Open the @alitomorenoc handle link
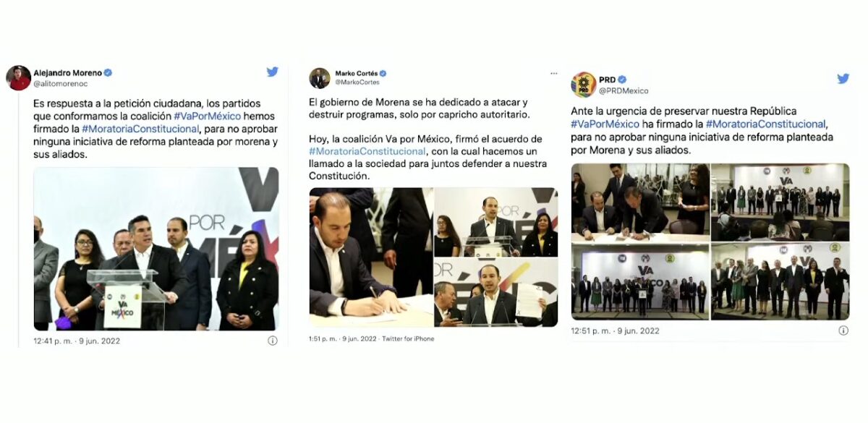868x423 pixels. pos(59,84)
